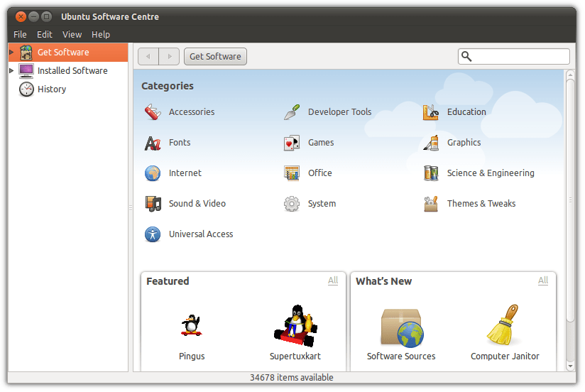Click the '34678 items available' status text
The width and height of the screenshot is (585, 392).
(x=292, y=377)
